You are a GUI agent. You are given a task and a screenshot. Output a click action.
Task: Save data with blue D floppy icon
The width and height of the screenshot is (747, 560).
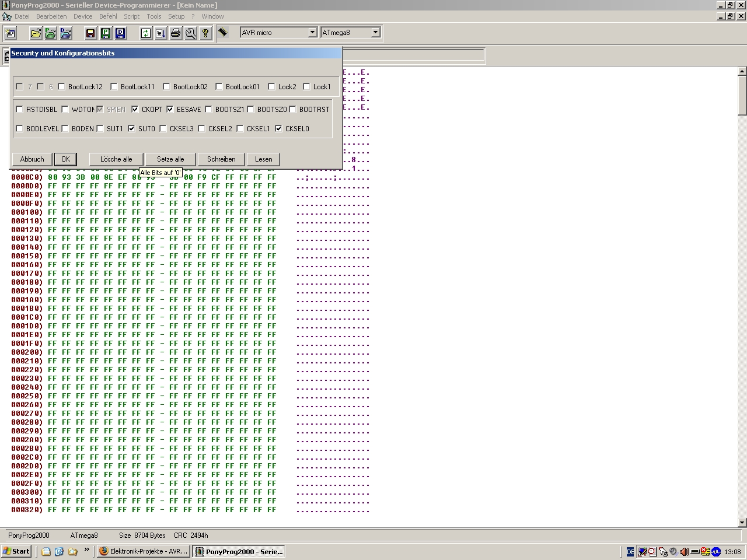121,33
